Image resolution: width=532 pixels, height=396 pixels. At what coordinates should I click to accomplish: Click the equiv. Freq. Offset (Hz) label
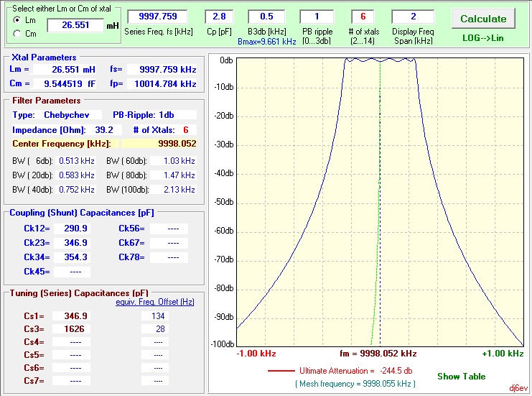pos(154,302)
